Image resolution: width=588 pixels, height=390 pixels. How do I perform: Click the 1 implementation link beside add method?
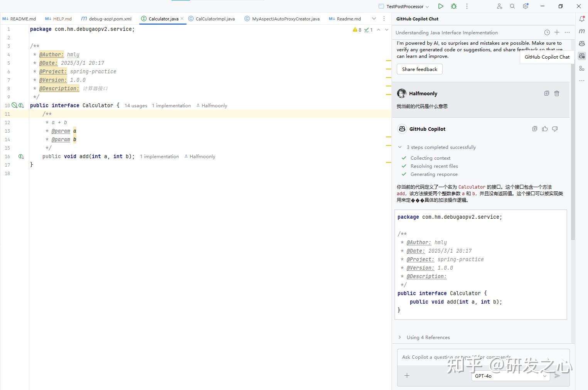click(x=159, y=156)
